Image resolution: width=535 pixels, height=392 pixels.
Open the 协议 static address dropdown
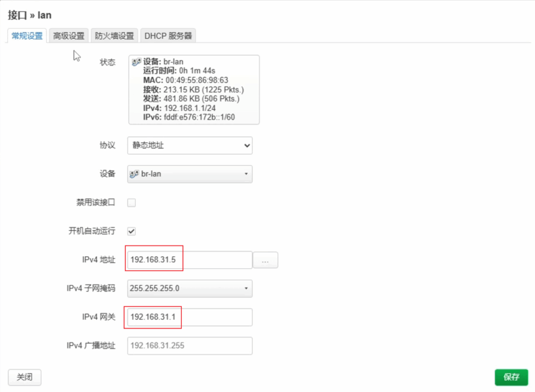190,145
